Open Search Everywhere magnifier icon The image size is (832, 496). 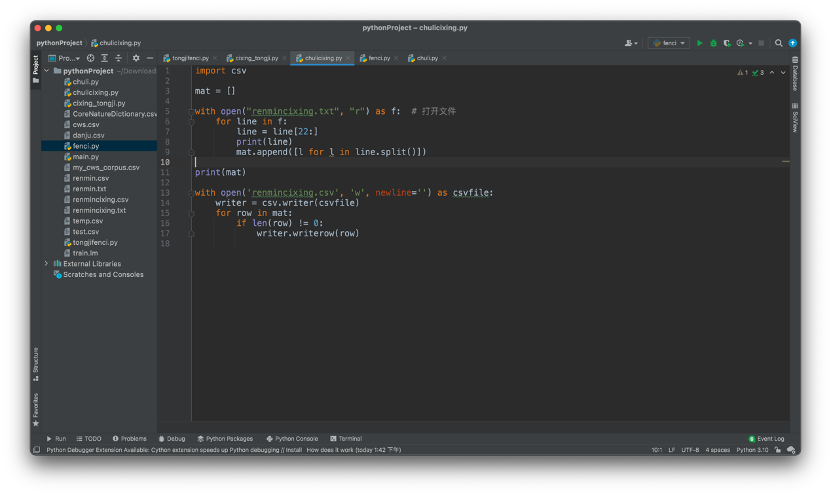pos(778,43)
